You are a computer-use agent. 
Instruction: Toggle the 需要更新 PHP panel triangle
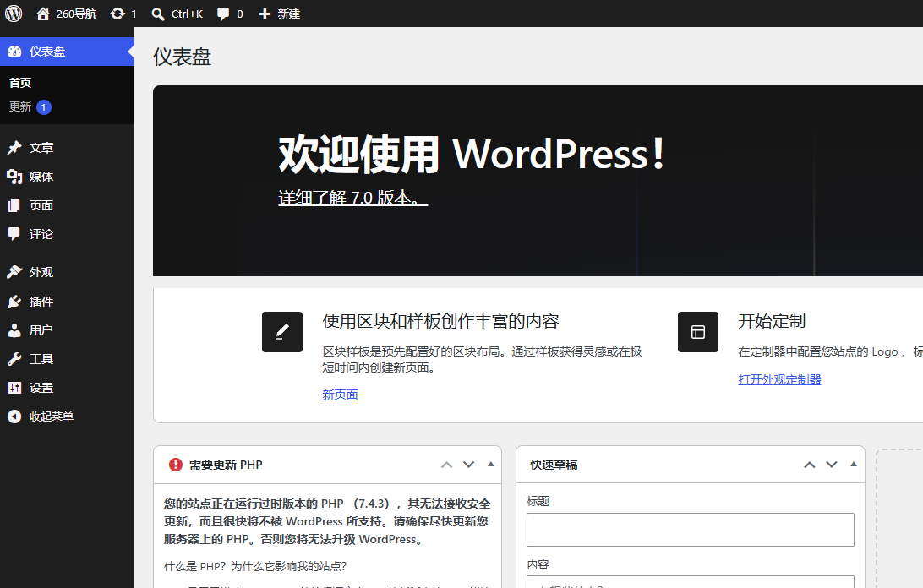[490, 465]
